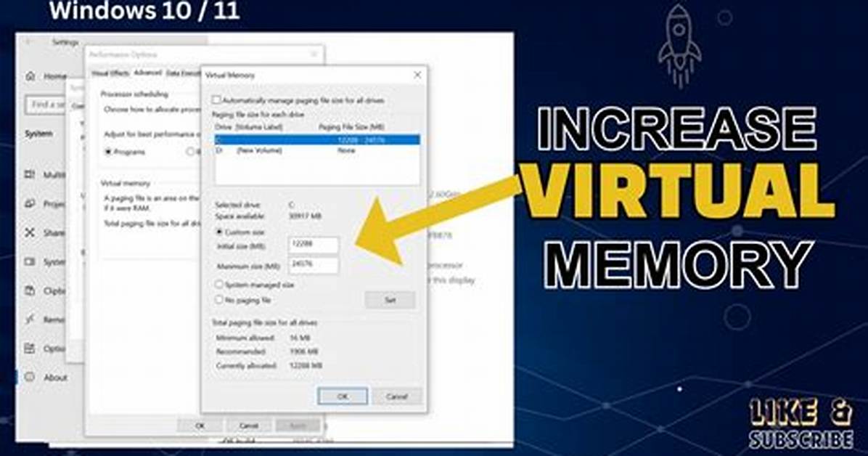Switch to Visual Effects tab
The width and height of the screenshot is (868, 456).
110,73
